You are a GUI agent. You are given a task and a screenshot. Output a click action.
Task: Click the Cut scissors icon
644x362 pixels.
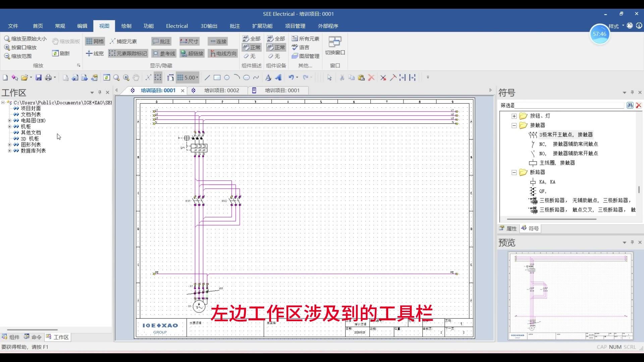[x=342, y=78]
